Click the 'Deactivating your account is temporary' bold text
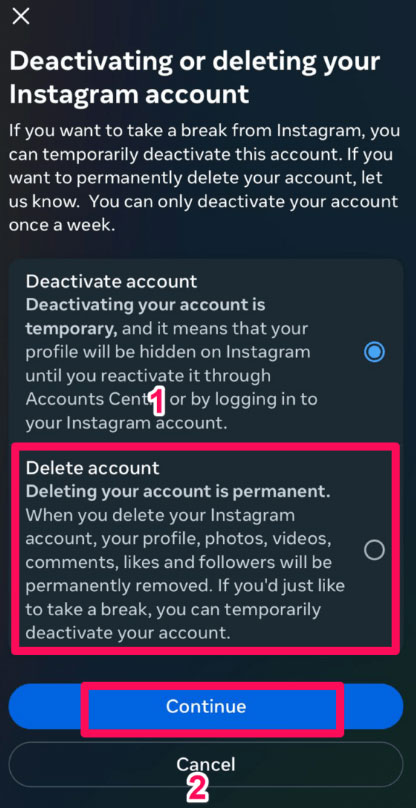This screenshot has width=416, height=808. click(145, 316)
